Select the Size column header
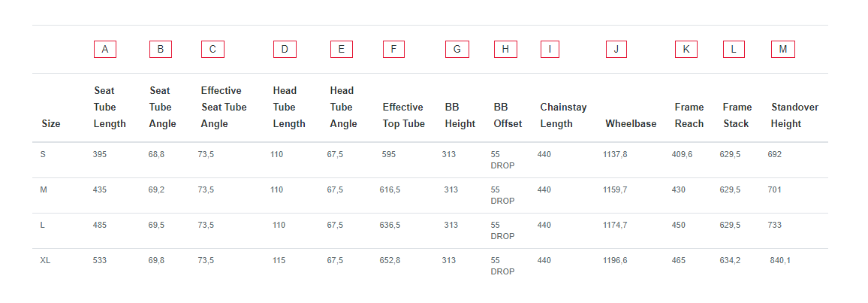Screen dimensions: 868x303 51,123
